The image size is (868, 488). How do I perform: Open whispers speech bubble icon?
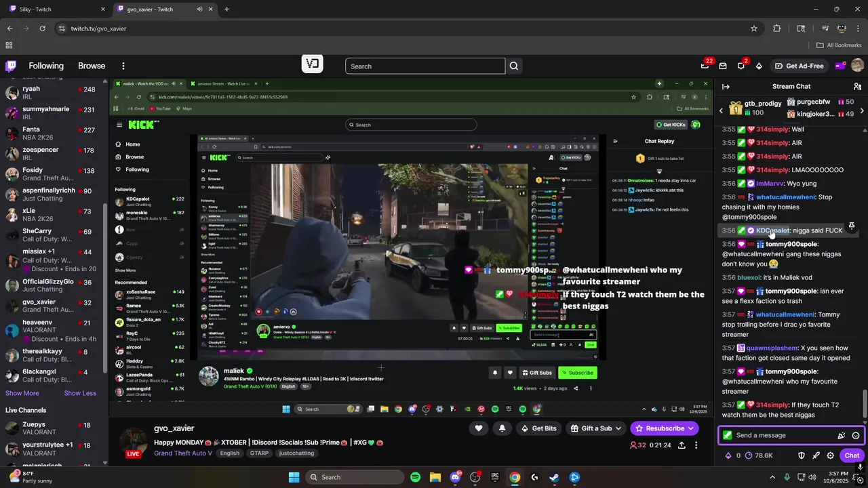741,66
